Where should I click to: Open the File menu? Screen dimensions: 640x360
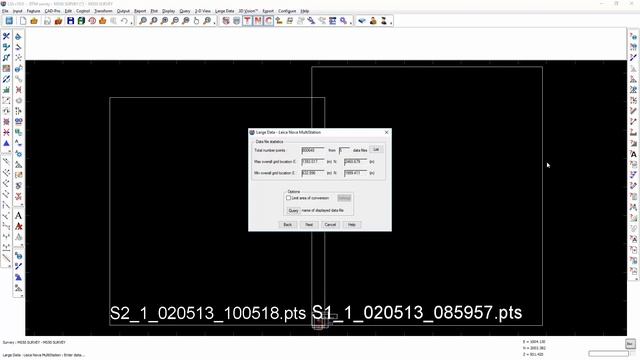(x=5, y=11)
